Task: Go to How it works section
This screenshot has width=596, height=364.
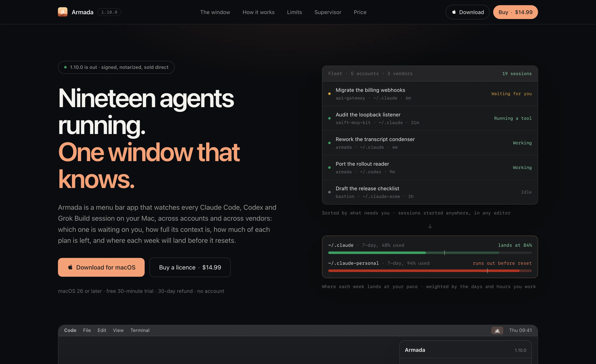Action: tap(258, 12)
